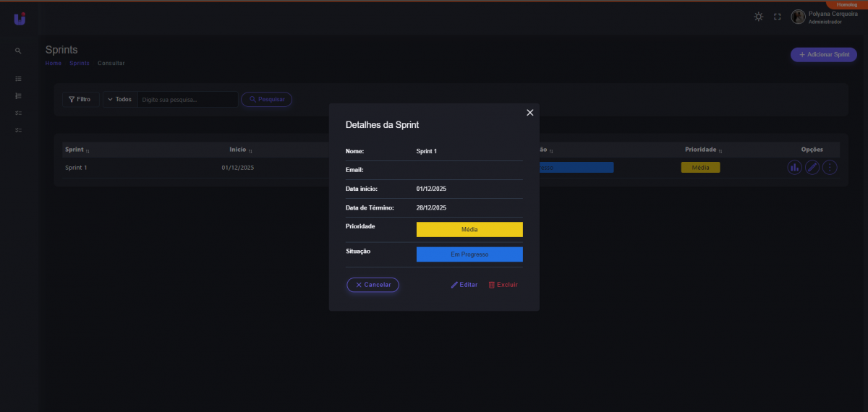Navigate to Sprints breadcrumb link
This screenshot has width=868, height=412.
(80, 64)
